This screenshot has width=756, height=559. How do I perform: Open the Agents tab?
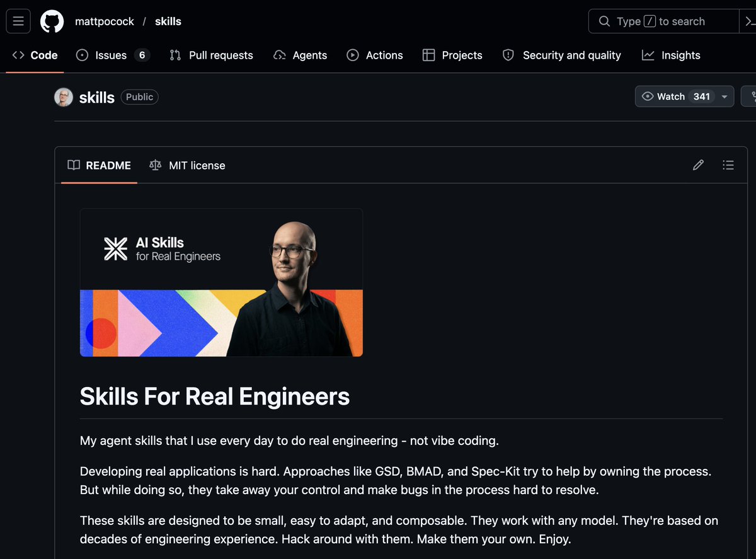click(301, 55)
